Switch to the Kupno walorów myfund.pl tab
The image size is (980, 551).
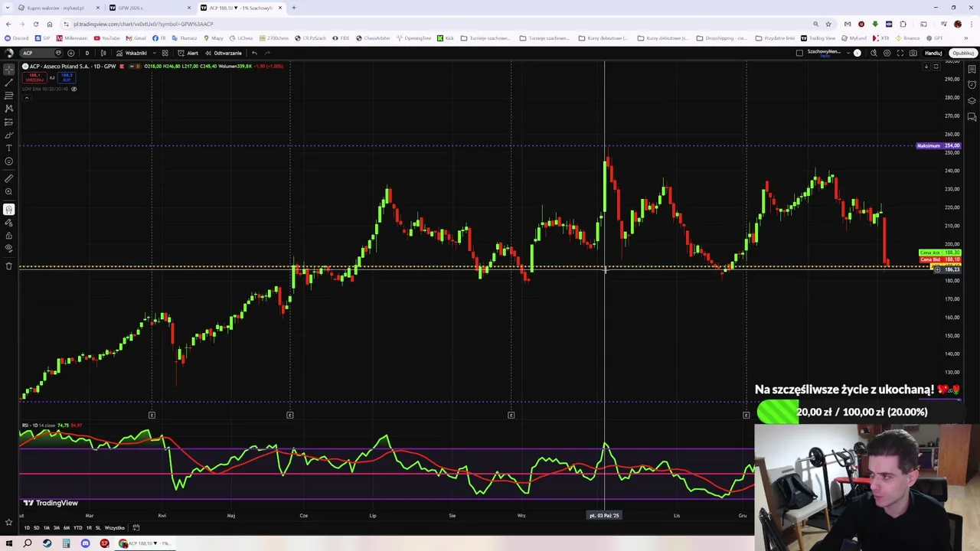pos(59,8)
